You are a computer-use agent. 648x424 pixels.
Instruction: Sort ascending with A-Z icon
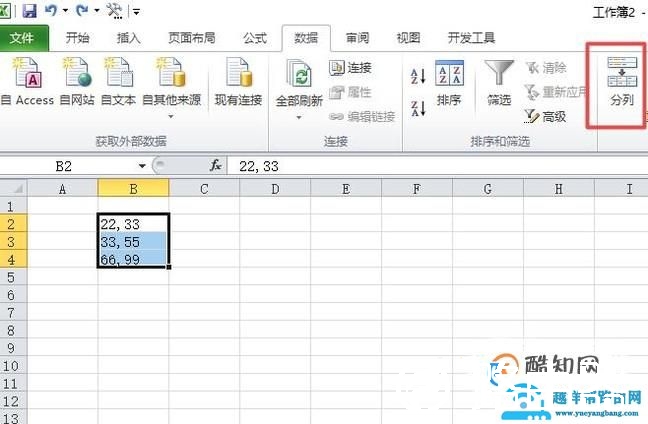(418, 76)
